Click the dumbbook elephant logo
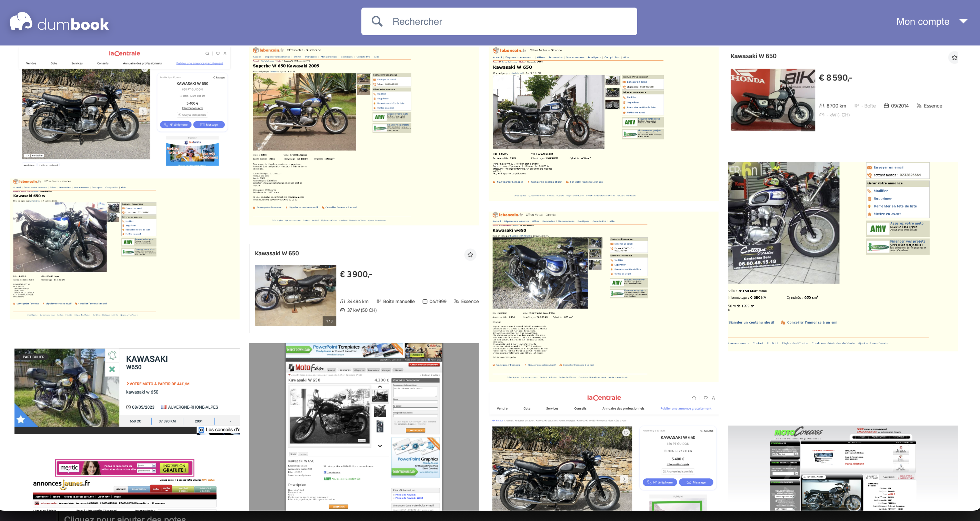 point(21,21)
